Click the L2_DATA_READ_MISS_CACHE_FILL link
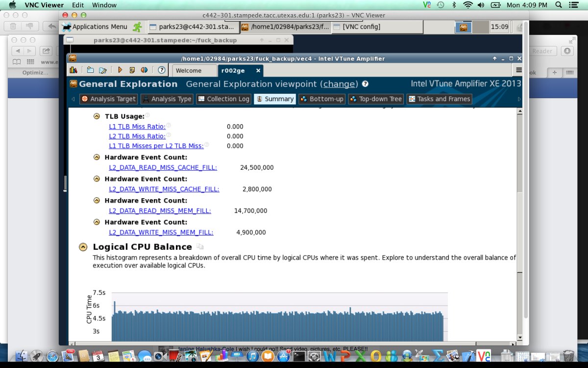The height and width of the screenshot is (368, 588). click(x=163, y=167)
